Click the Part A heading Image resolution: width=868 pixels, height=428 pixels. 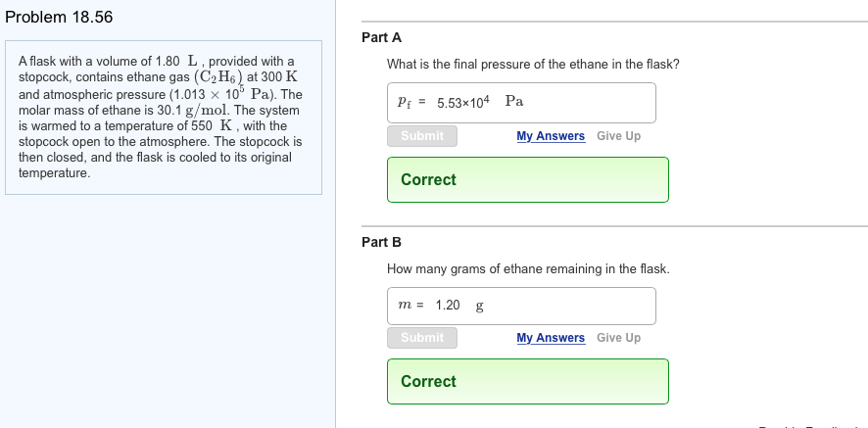[381, 37]
